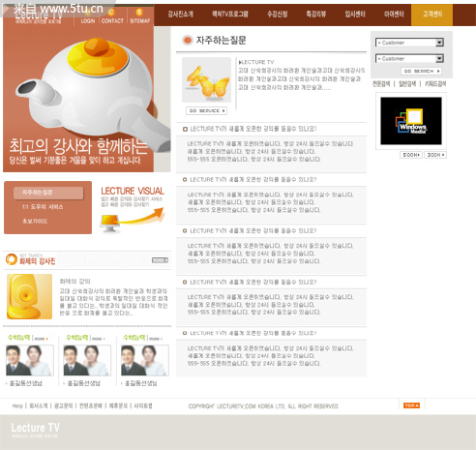This screenshot has width=476, height=450.
Task: Click the GO SEARCH button
Action: pyautogui.click(x=421, y=71)
